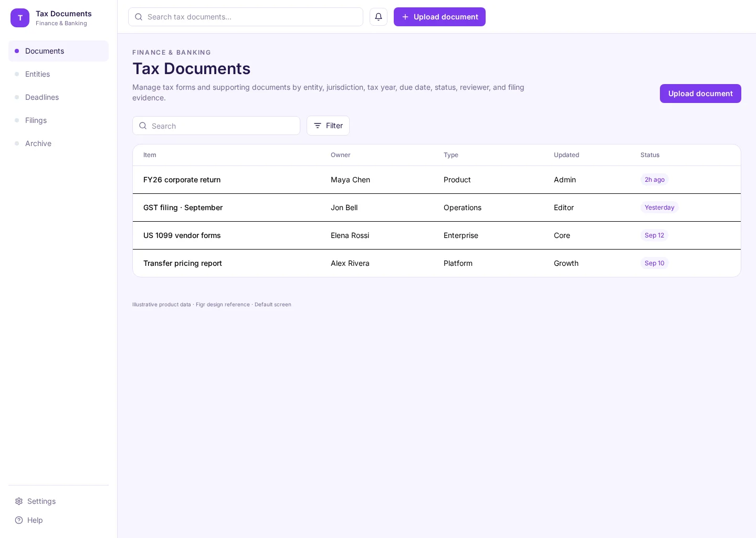This screenshot has height=538, width=756.
Task: Open the Archive section
Action: 58,143
